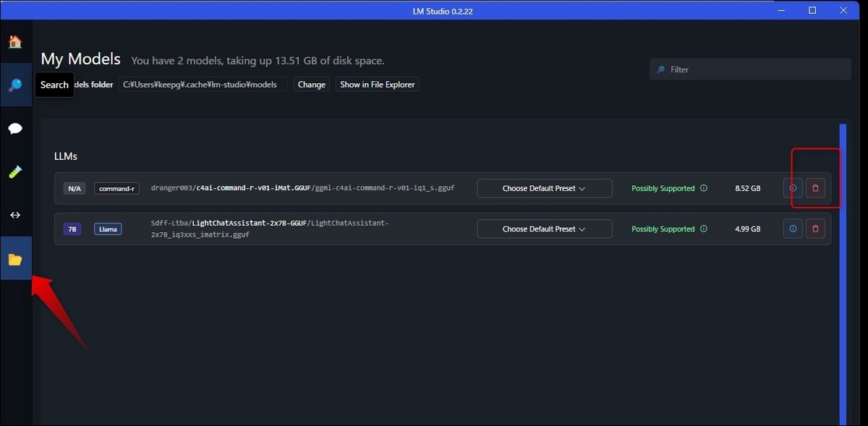Click Possibly Supported label on LightChatAssistant row

pyautogui.click(x=663, y=229)
